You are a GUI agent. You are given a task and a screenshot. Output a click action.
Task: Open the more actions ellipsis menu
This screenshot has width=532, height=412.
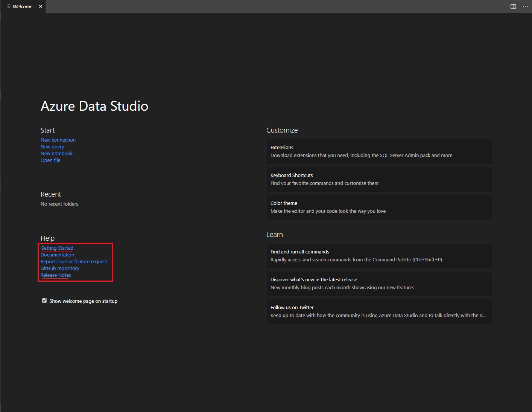[525, 6]
